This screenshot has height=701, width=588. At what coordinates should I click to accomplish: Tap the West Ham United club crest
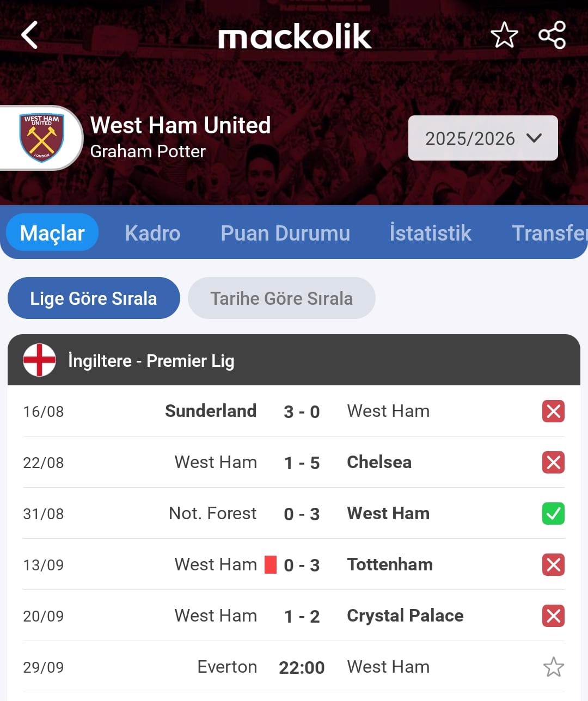[42, 138]
